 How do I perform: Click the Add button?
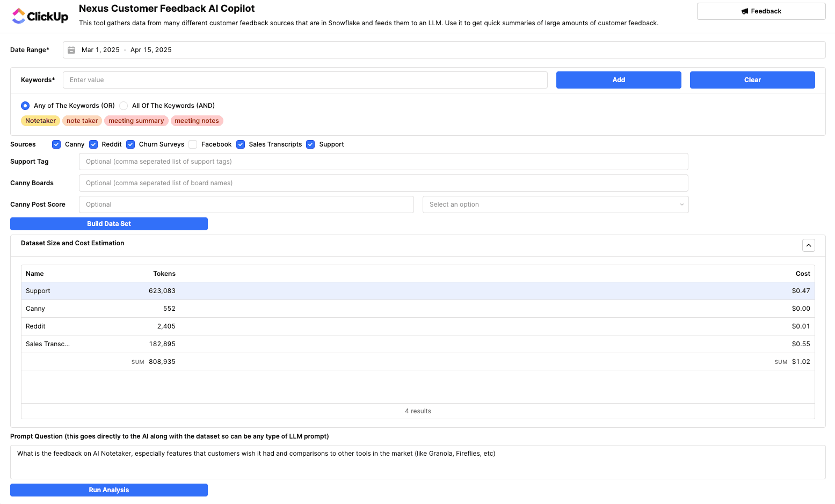click(x=618, y=79)
